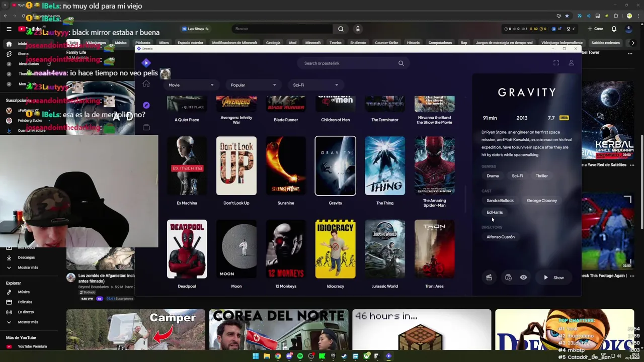Open YouTube hamburger guide menu
The image size is (644, 362).
click(9, 29)
